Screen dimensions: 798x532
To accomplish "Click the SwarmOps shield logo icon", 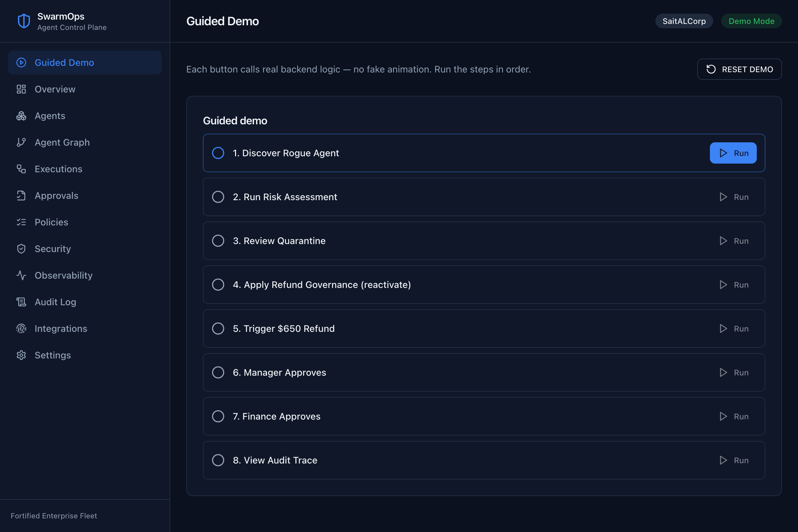I will [x=24, y=21].
